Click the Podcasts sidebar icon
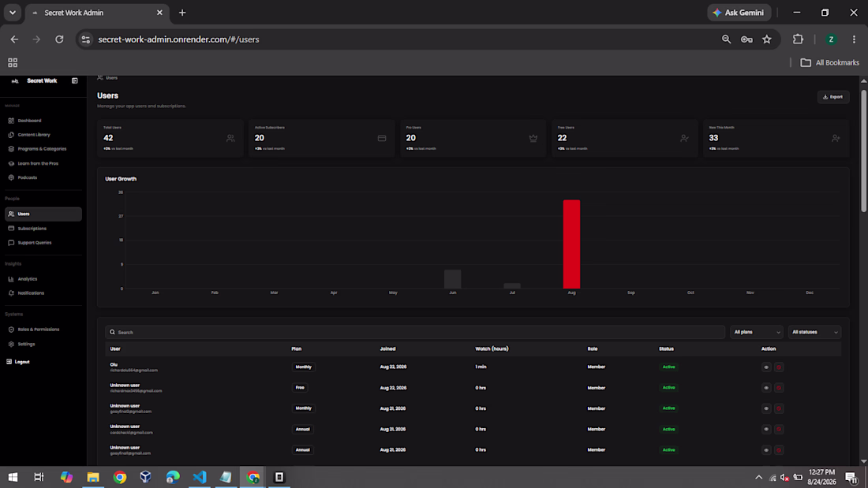This screenshot has width=868, height=488. [11, 177]
